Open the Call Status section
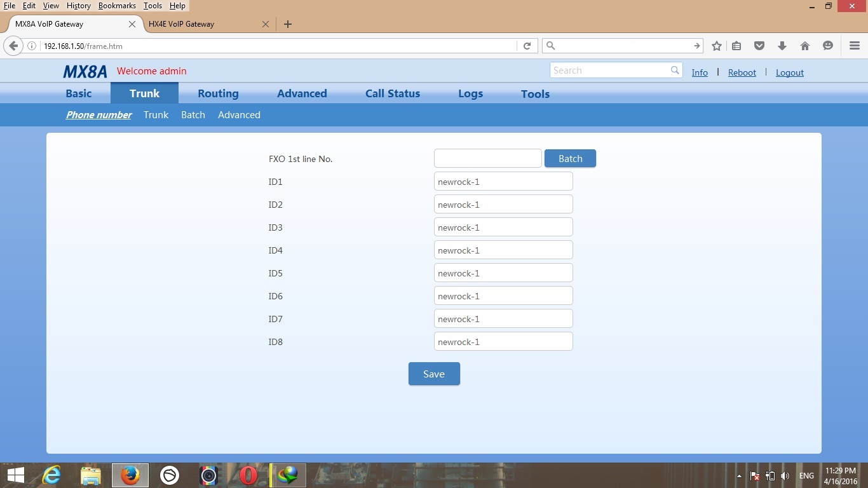 pyautogui.click(x=392, y=93)
